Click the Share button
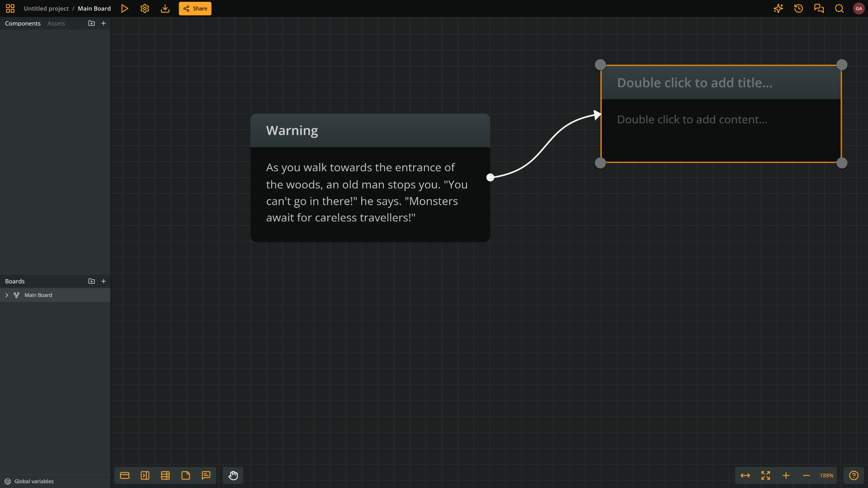 (x=195, y=9)
